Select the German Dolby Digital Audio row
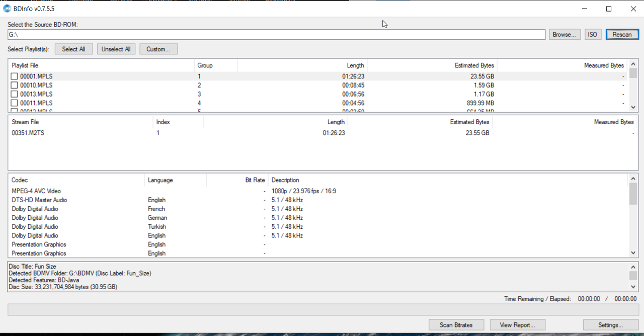Image resolution: width=644 pixels, height=336 pixels. tap(318, 218)
